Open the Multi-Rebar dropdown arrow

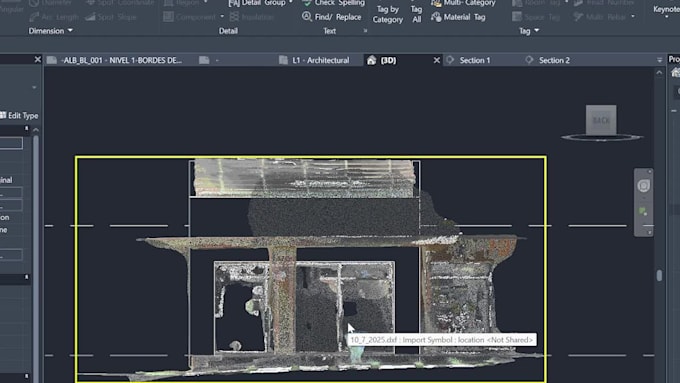click(x=633, y=17)
